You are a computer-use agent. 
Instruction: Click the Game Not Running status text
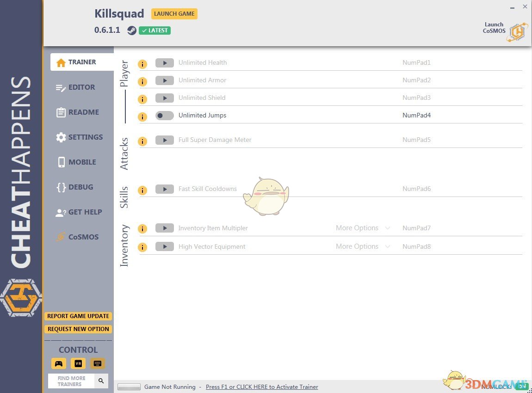pyautogui.click(x=170, y=387)
